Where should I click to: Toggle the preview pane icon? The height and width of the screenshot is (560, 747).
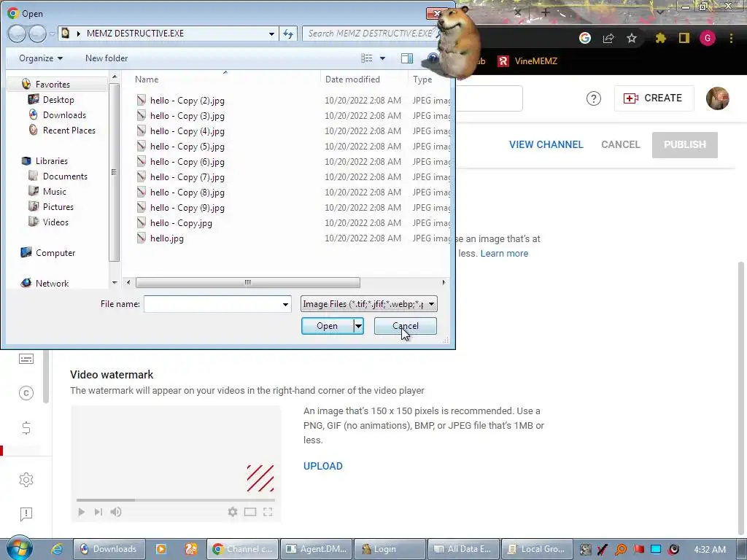tap(407, 58)
